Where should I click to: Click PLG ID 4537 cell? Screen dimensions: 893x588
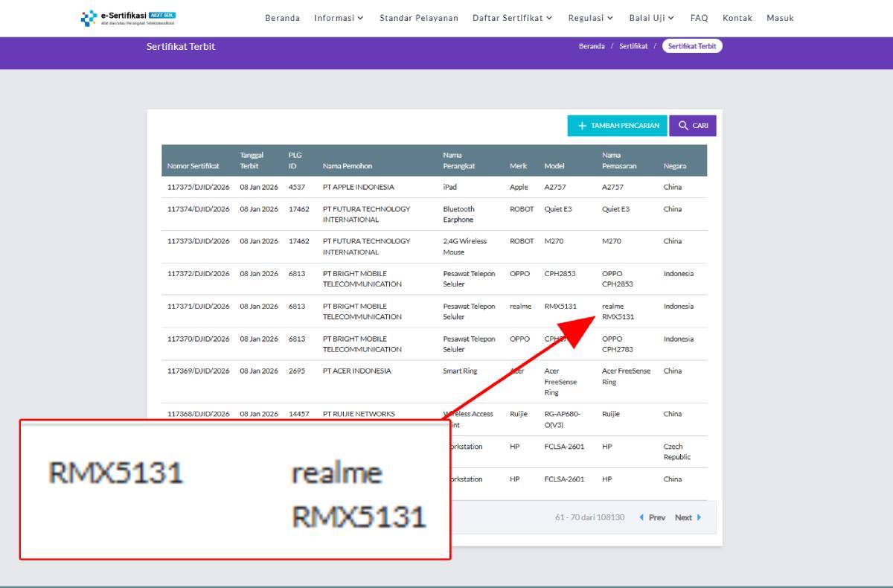pos(297,187)
